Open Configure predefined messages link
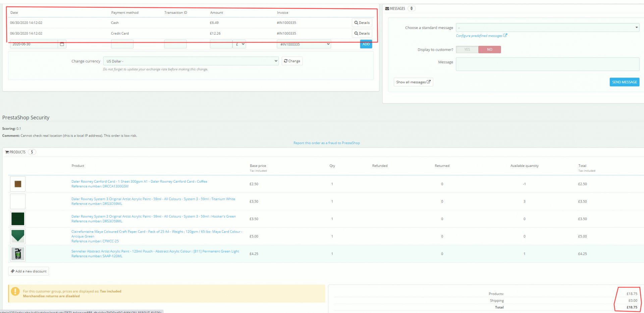Screen dimensions: 644x313 [481, 36]
